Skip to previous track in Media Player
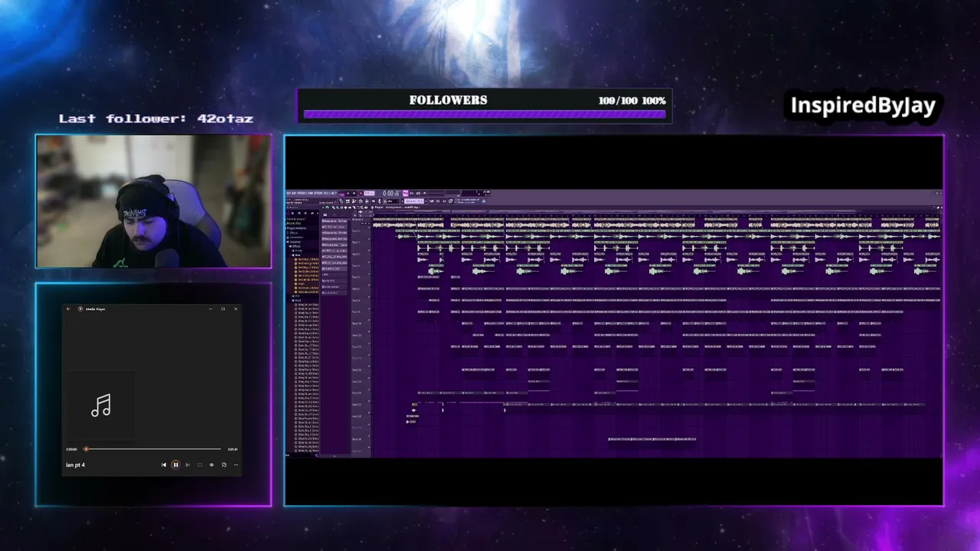Image resolution: width=980 pixels, height=551 pixels. 163,465
